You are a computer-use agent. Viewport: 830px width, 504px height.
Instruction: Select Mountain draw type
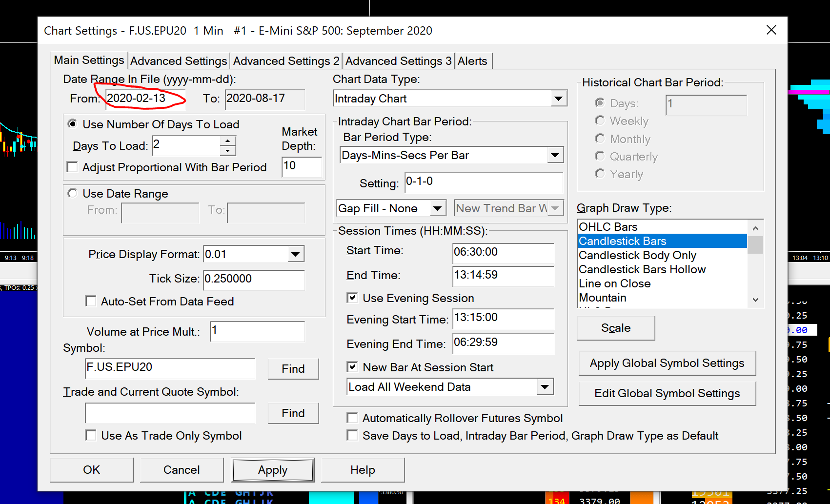662,298
